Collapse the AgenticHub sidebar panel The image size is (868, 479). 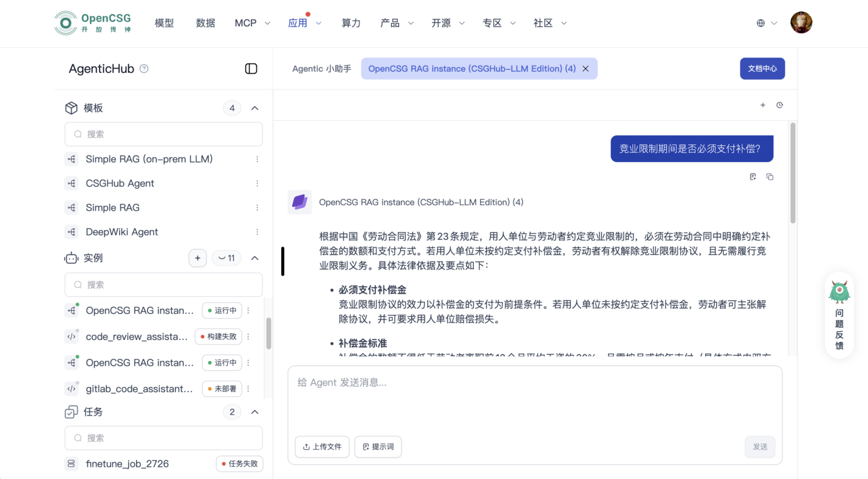point(251,68)
